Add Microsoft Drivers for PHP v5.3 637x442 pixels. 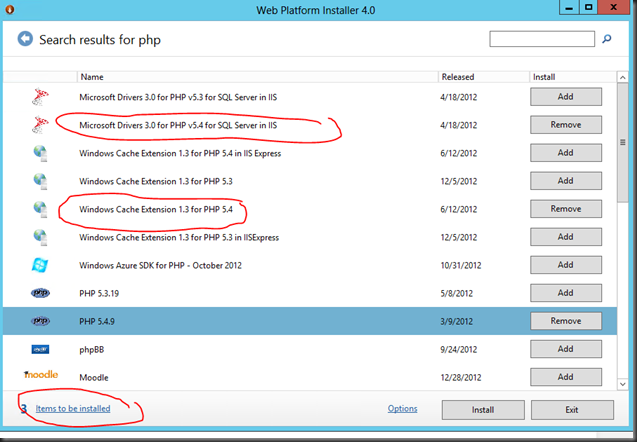click(x=566, y=97)
